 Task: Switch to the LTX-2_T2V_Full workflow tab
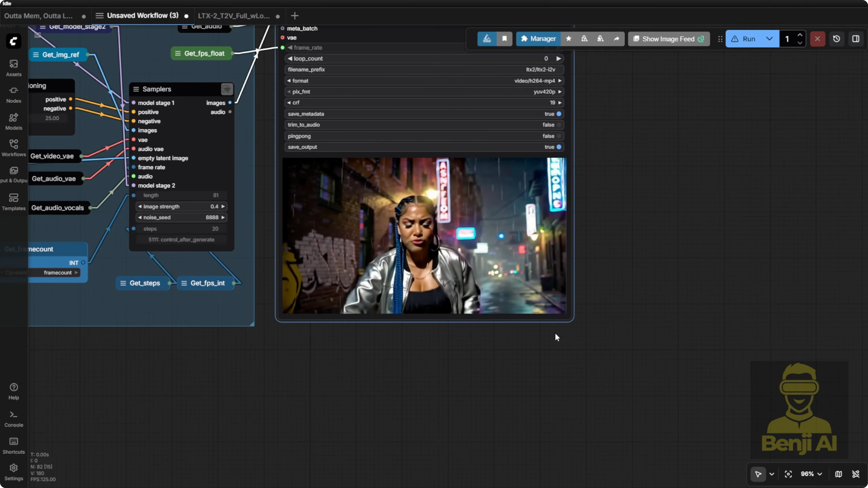click(234, 16)
